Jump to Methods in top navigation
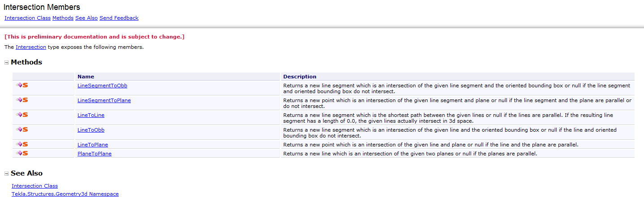The width and height of the screenshot is (644, 202). point(63,18)
